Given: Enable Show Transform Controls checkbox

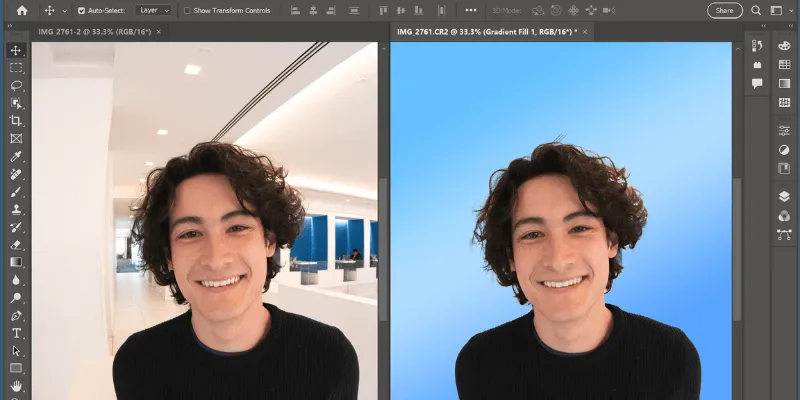Looking at the screenshot, I should pyautogui.click(x=187, y=10).
